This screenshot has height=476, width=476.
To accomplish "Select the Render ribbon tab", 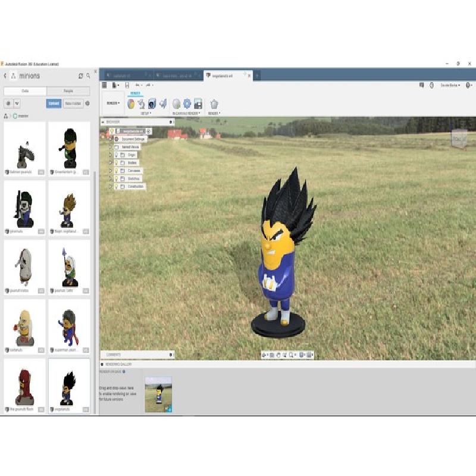I will coord(135,93).
